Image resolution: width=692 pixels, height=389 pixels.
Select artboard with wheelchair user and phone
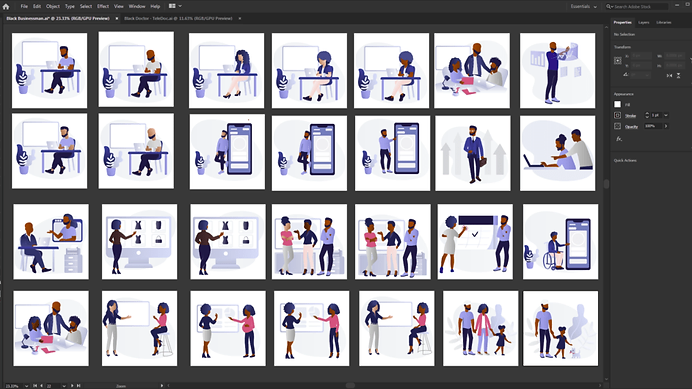[x=560, y=242]
